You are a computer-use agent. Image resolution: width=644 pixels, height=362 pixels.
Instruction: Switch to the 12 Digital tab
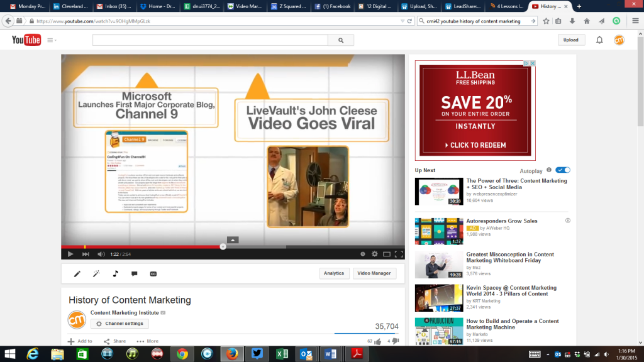click(375, 6)
